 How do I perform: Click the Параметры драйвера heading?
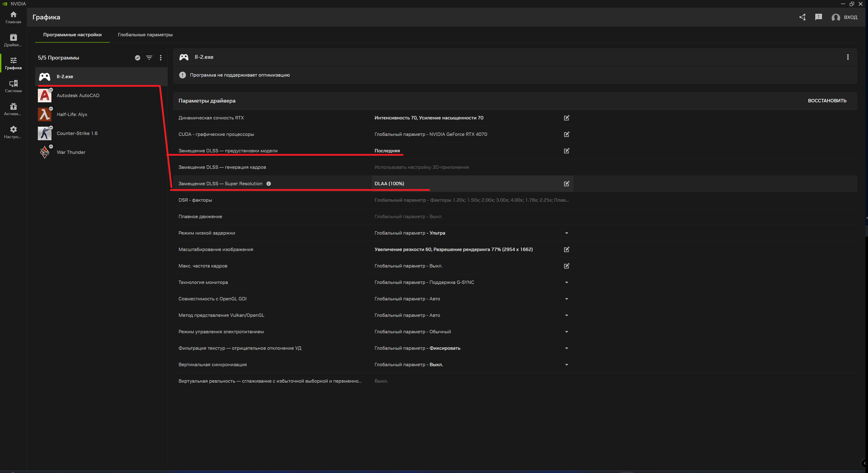(x=207, y=101)
